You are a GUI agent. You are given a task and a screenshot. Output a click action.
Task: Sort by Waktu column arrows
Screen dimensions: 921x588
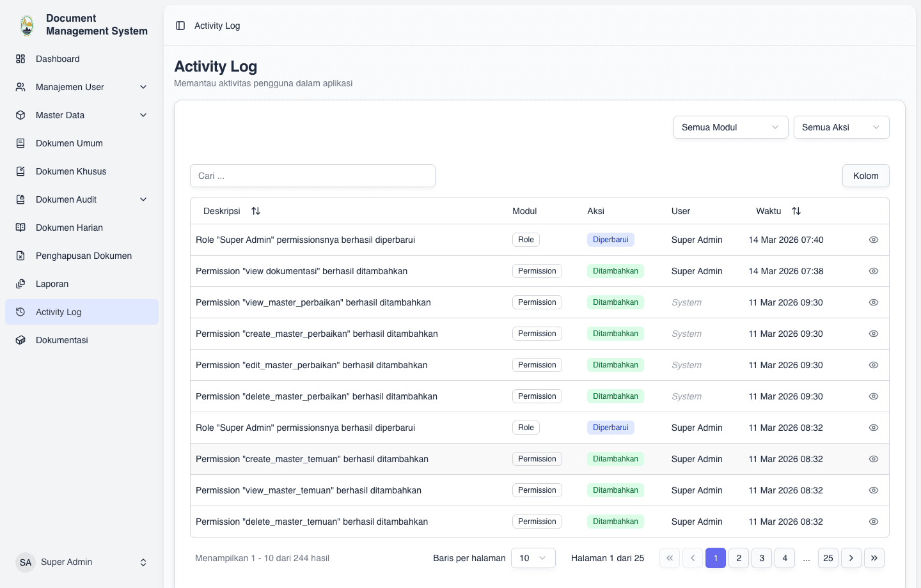[796, 211]
